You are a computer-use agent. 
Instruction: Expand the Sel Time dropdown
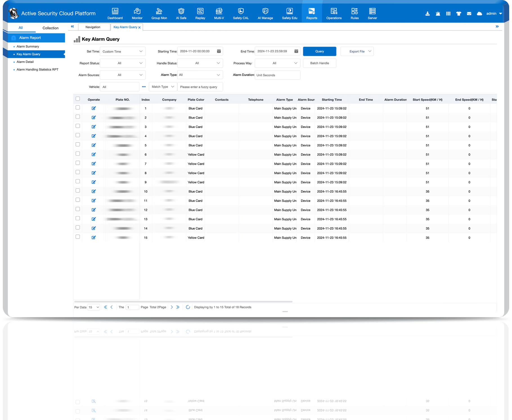click(x=123, y=51)
